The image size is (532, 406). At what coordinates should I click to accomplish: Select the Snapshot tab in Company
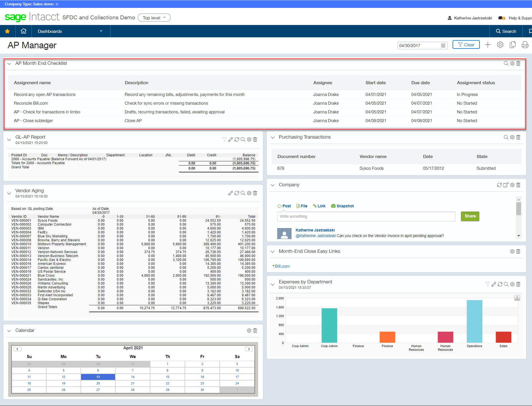pyautogui.click(x=342, y=206)
